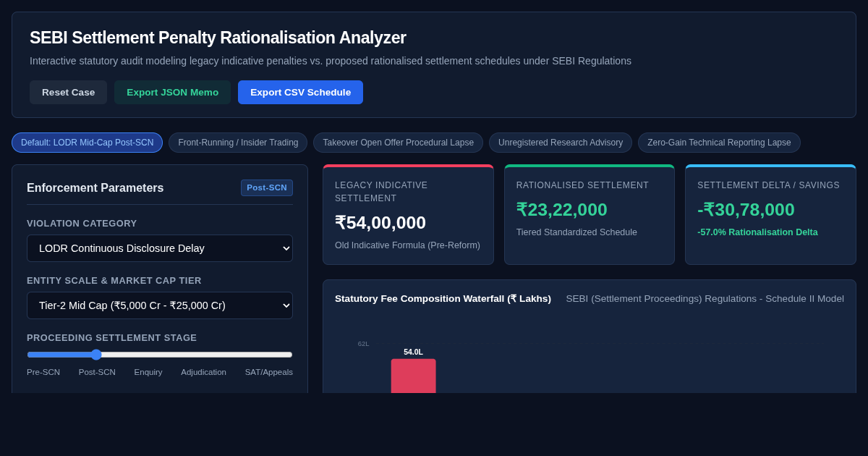Click the red 54.0L waterfall bar
The width and height of the screenshot is (868, 456).
(414, 376)
